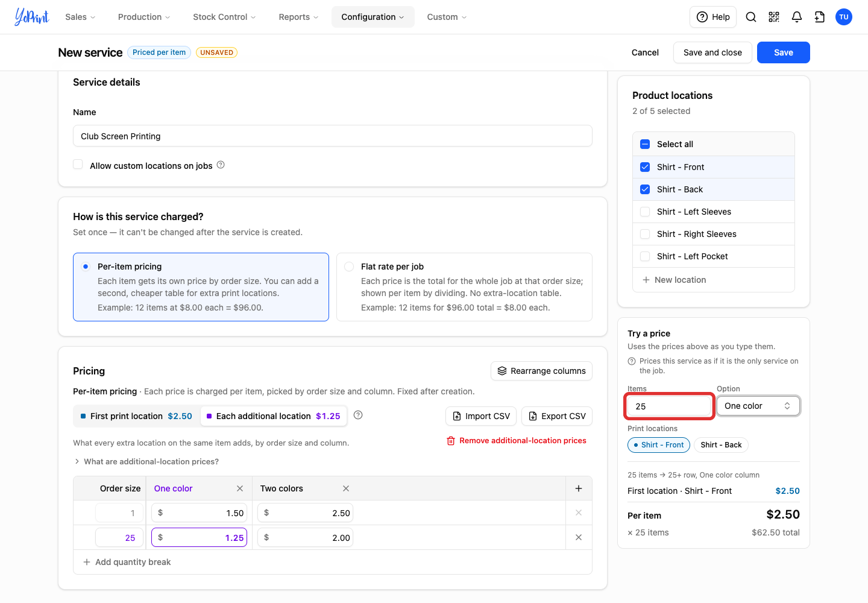Image resolution: width=868 pixels, height=603 pixels.
Task: Check Shirt - Left Sleeves location
Action: point(645,212)
